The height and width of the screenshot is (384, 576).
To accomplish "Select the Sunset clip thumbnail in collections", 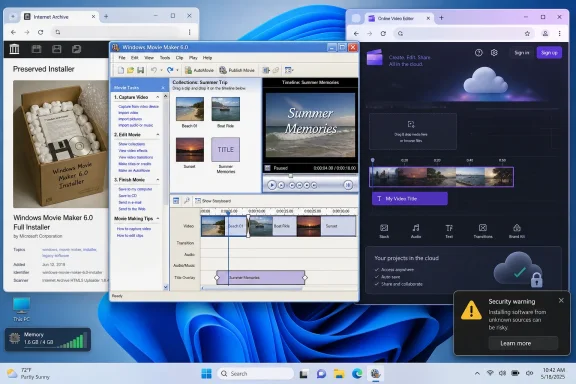I will tap(190, 150).
